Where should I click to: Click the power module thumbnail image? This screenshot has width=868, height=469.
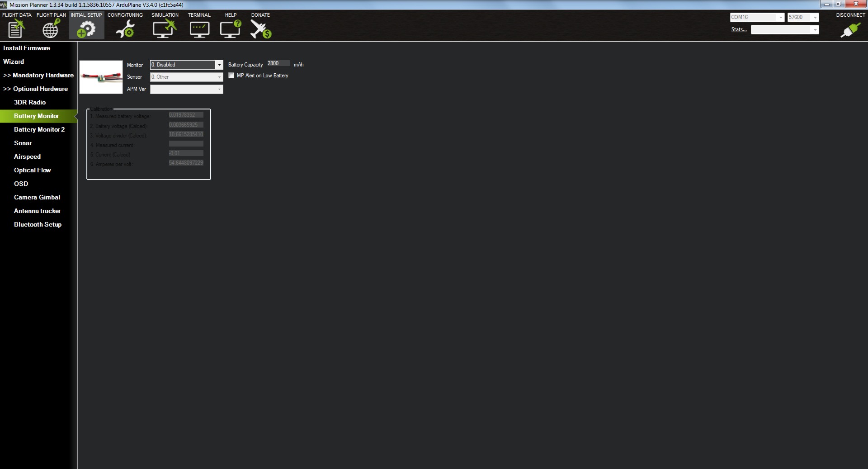pyautogui.click(x=101, y=77)
